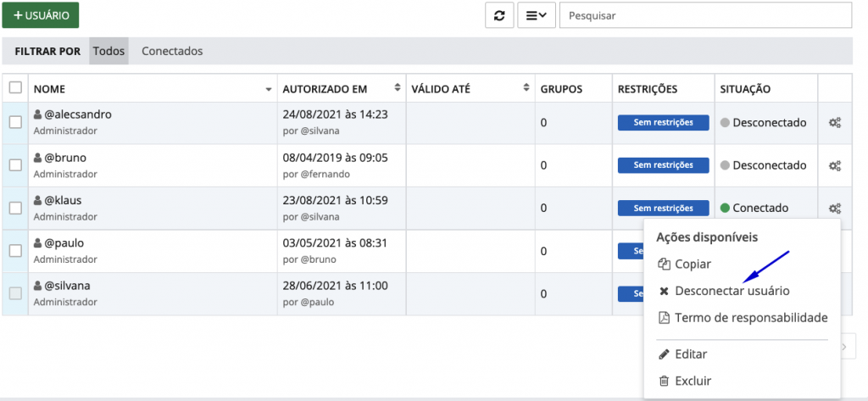
Task: Choose Desconectar usuário from actions menu
Action: [x=724, y=291]
